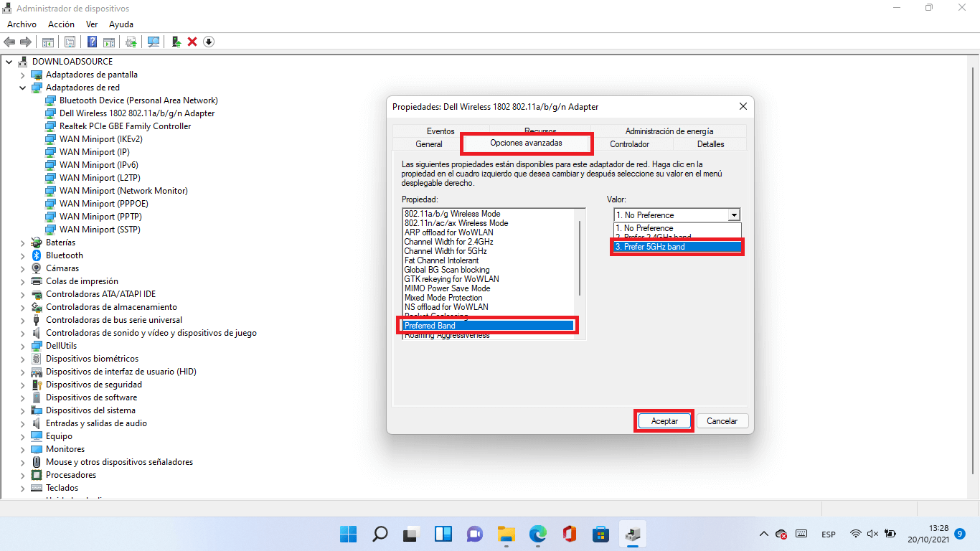This screenshot has height=551, width=980.
Task: Select the Opciones avanzadas tab
Action: point(527,143)
